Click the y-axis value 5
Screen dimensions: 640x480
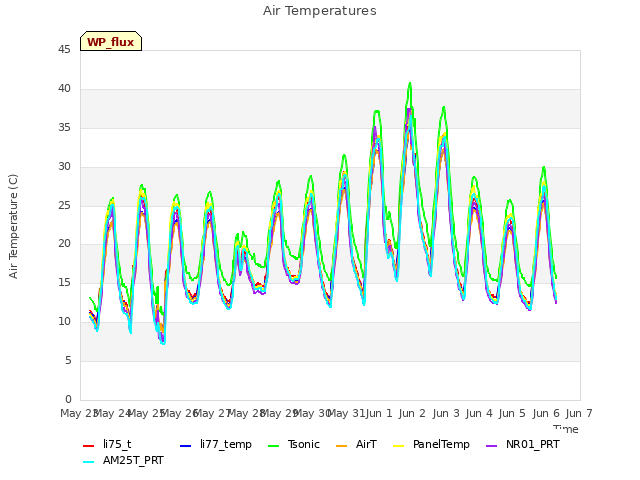pos(68,360)
